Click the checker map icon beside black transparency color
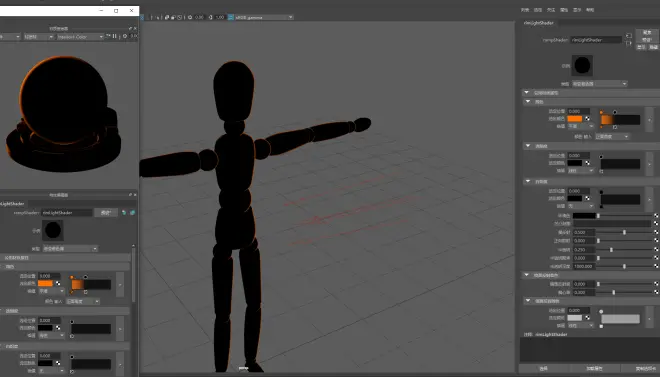This screenshot has height=377, width=660. (x=588, y=163)
